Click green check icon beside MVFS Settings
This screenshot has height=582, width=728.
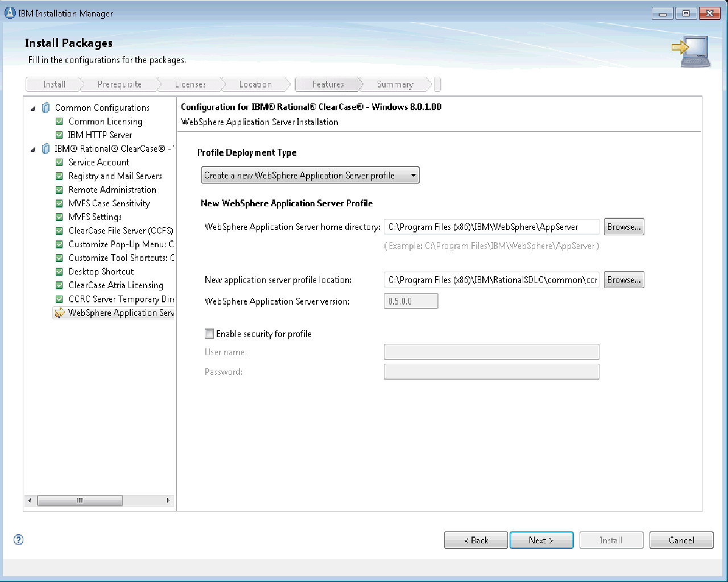click(x=59, y=217)
